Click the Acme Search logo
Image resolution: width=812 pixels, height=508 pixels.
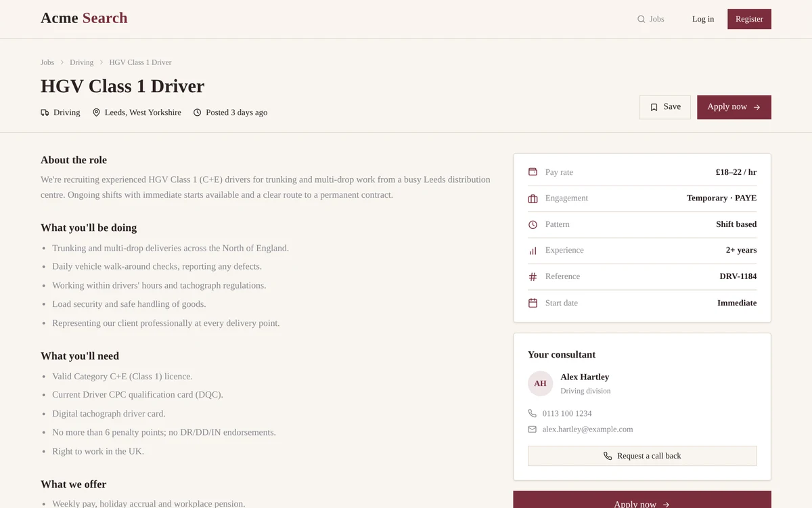pos(84,18)
